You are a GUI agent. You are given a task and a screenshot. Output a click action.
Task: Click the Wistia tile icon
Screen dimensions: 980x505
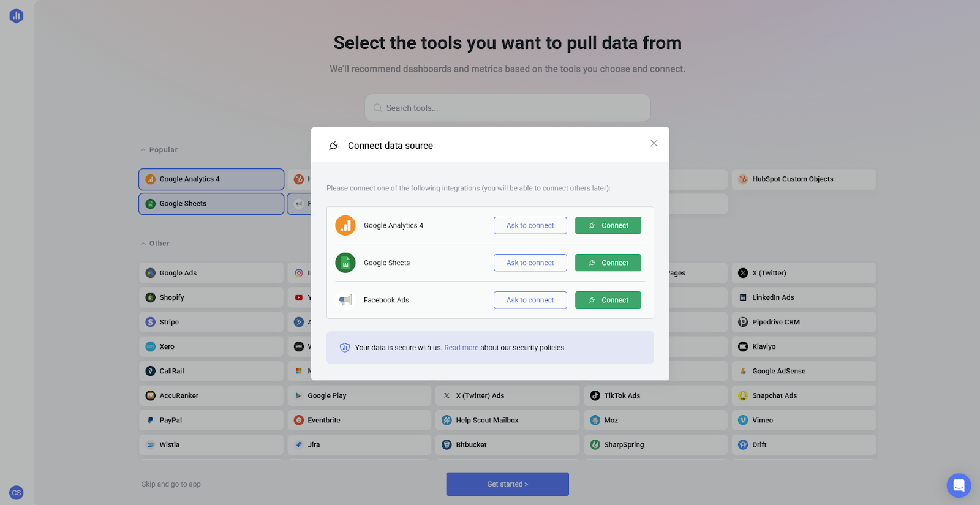click(x=151, y=444)
